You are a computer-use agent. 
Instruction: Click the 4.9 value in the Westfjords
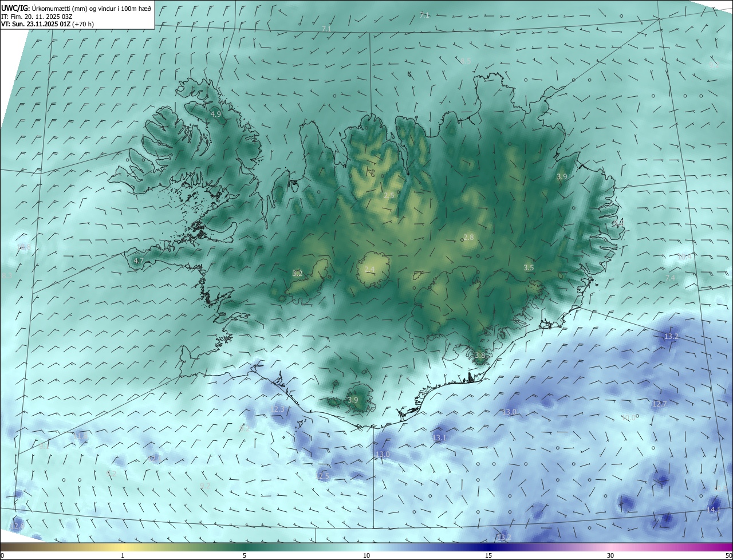pos(216,115)
